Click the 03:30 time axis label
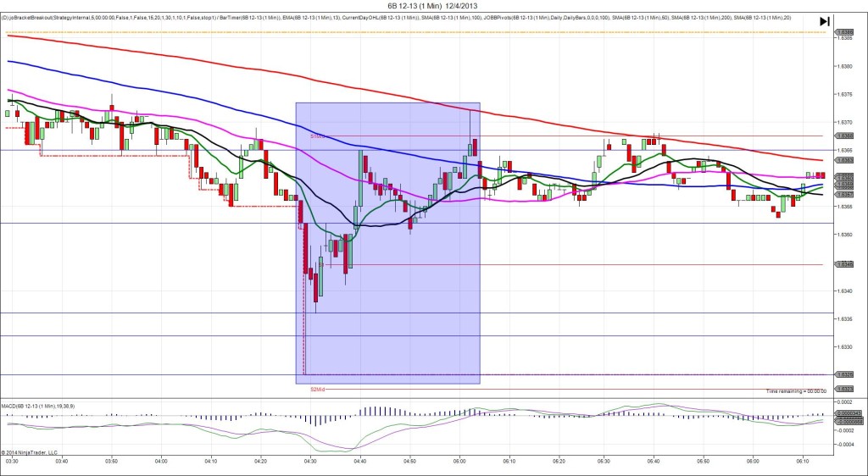The width and height of the screenshot is (868, 476). point(12,460)
